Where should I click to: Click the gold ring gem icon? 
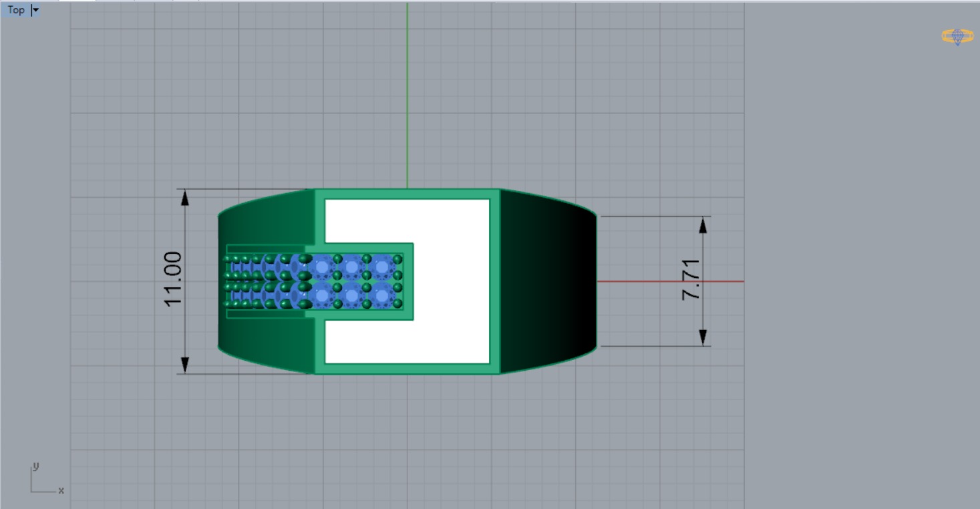pyautogui.click(x=957, y=37)
